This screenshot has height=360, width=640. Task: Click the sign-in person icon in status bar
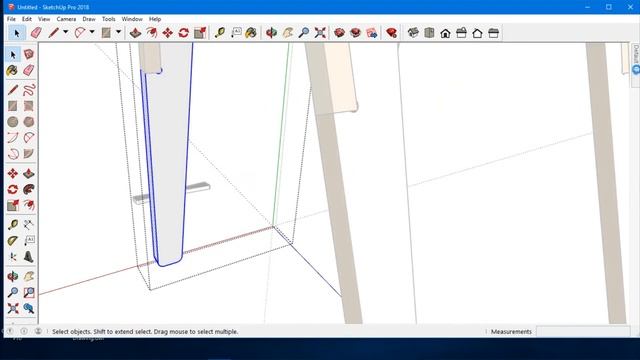pyautogui.click(x=38, y=331)
